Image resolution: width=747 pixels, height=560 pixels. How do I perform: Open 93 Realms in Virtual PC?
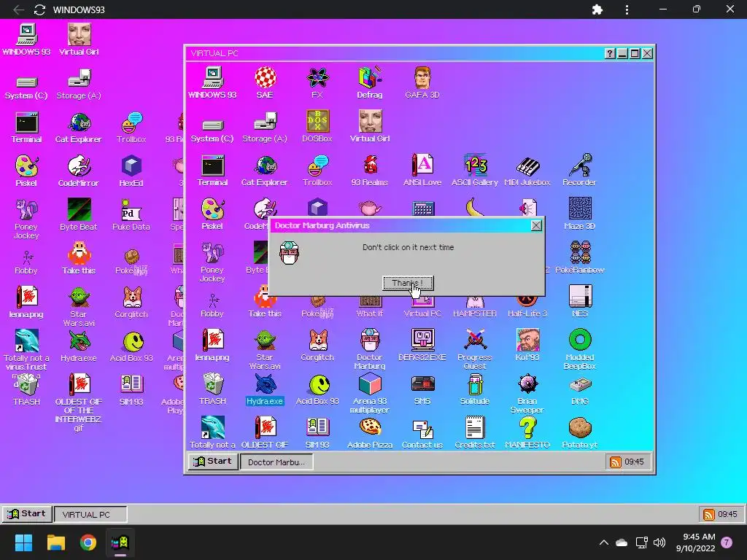[370, 170]
